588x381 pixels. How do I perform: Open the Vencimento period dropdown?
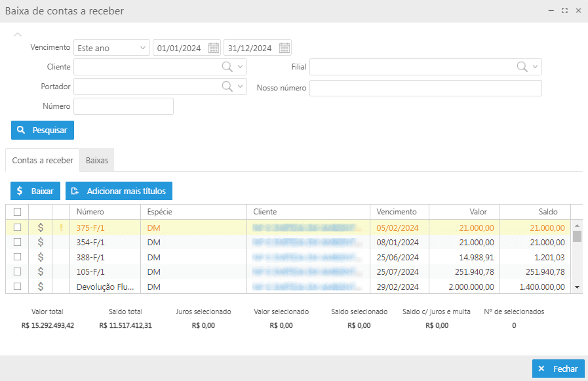(112, 48)
